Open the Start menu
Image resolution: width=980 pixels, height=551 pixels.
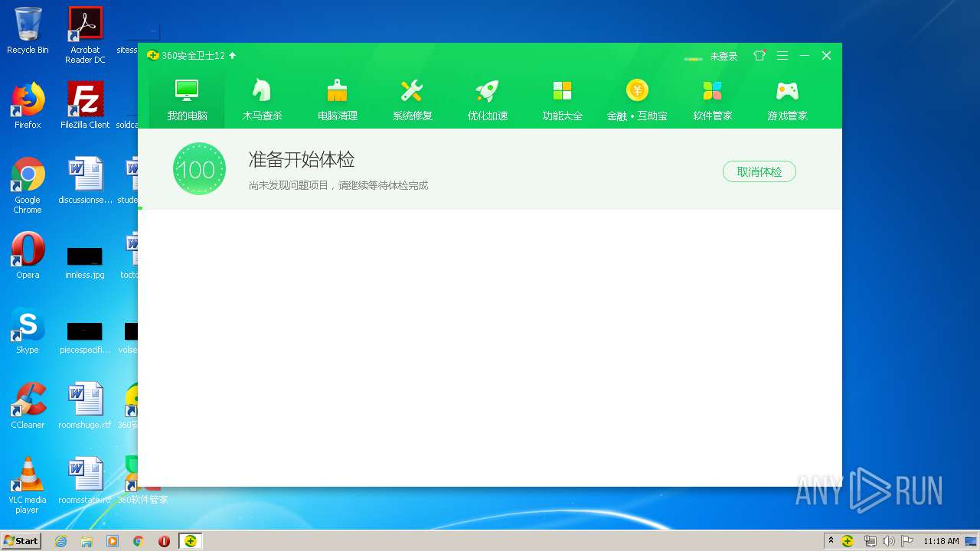pos(21,540)
